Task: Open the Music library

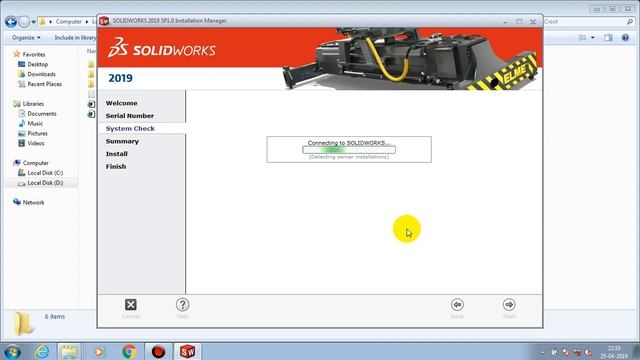Action: click(35, 124)
